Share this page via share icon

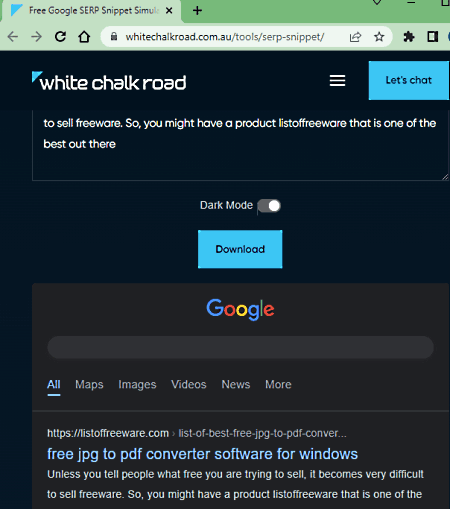[x=355, y=37]
